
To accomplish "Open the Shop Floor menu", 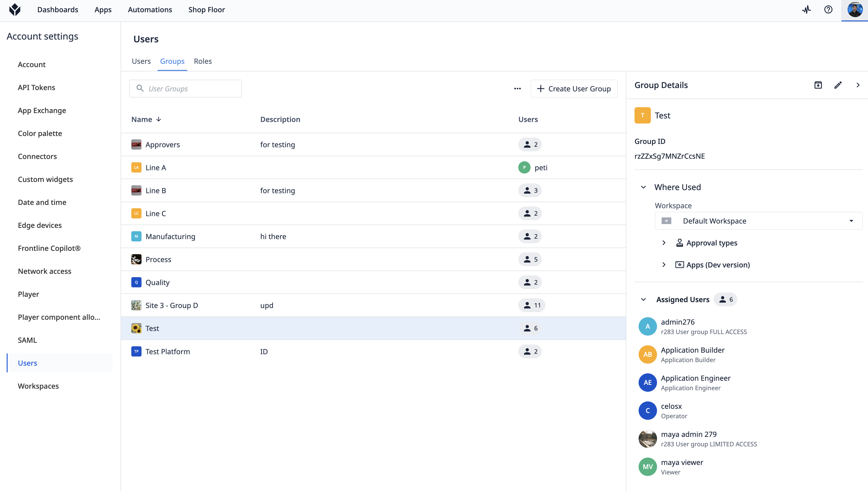I will pyautogui.click(x=207, y=9).
